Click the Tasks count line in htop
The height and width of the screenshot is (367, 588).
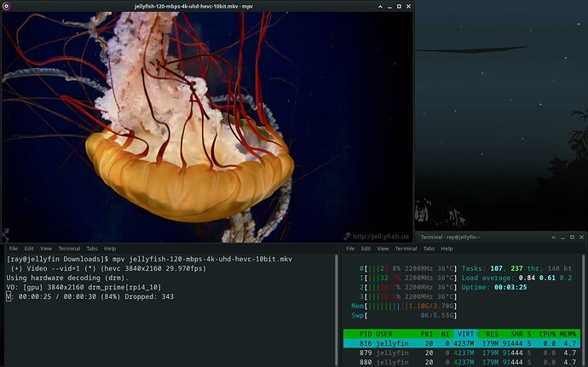(516, 268)
